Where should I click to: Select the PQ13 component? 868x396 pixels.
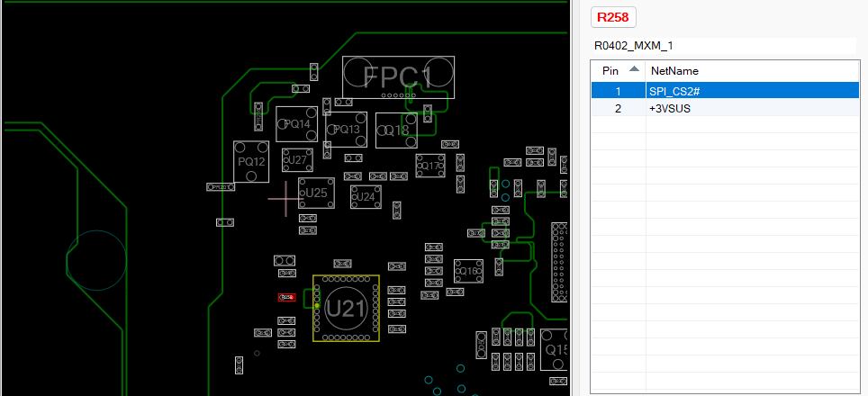coord(347,130)
